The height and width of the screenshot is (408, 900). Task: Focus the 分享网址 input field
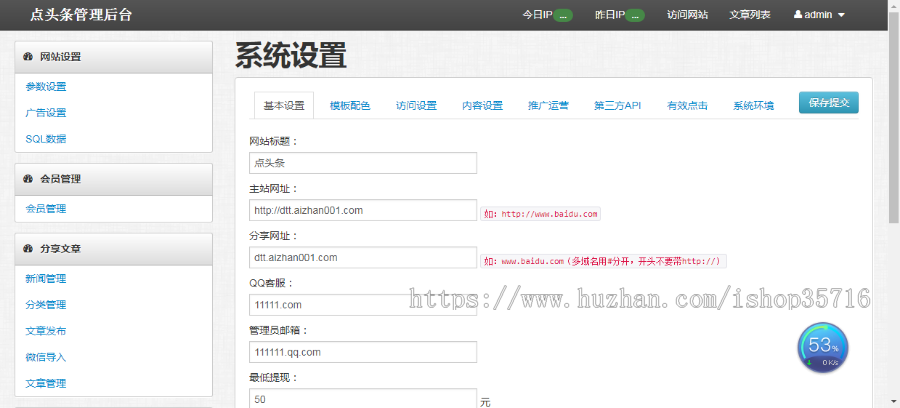(363, 258)
